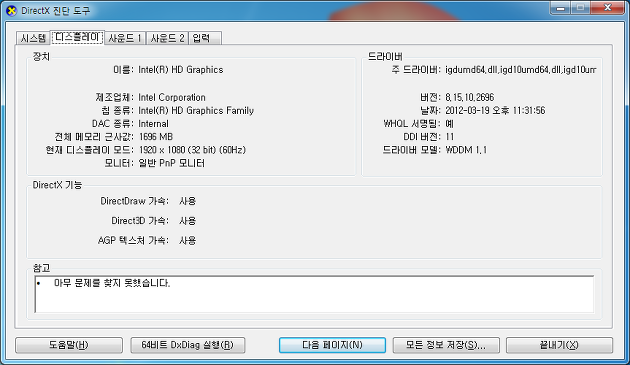Go to 다음 페이지(N)

tap(332, 345)
